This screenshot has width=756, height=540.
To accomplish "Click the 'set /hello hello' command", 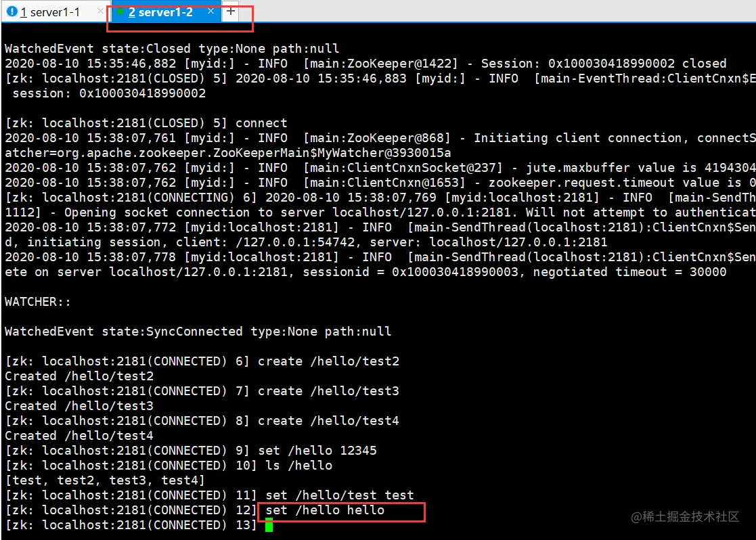I will [x=325, y=510].
